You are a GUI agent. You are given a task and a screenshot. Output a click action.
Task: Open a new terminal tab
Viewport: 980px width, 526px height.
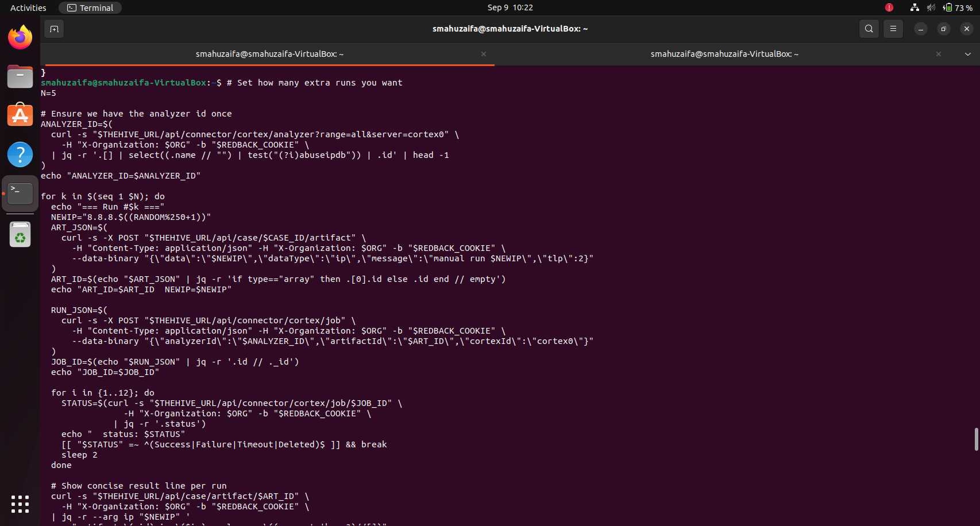54,29
